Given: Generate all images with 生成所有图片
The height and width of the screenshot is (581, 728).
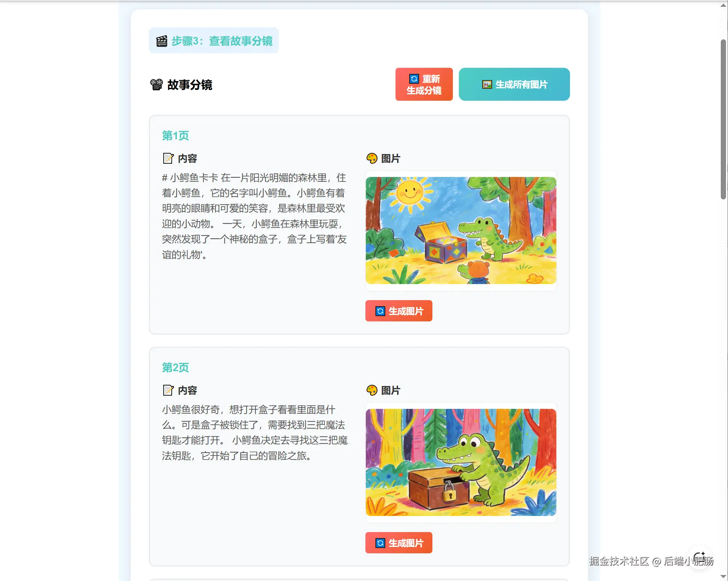Looking at the screenshot, I should pyautogui.click(x=514, y=84).
